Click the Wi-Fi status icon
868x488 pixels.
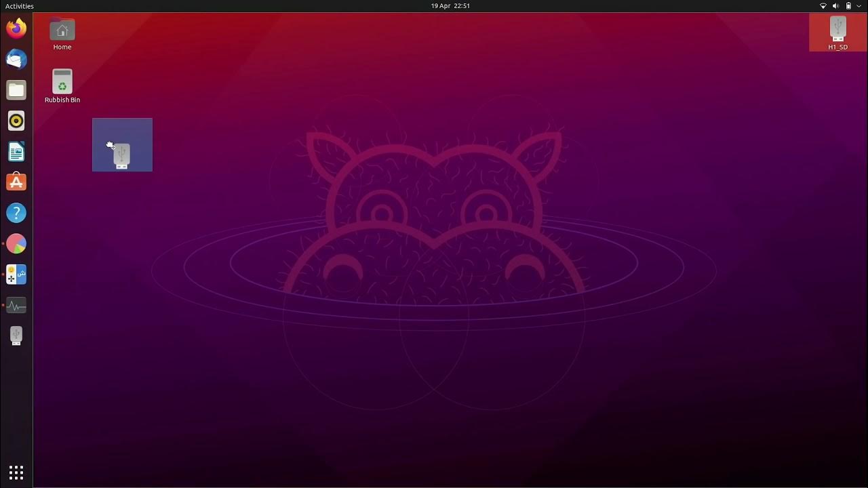coord(823,6)
